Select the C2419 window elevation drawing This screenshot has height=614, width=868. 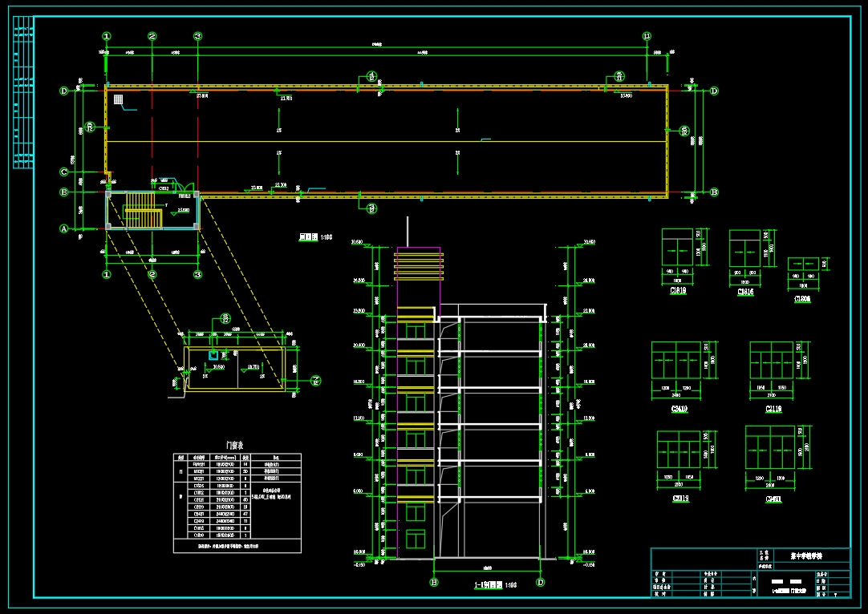[676, 360]
